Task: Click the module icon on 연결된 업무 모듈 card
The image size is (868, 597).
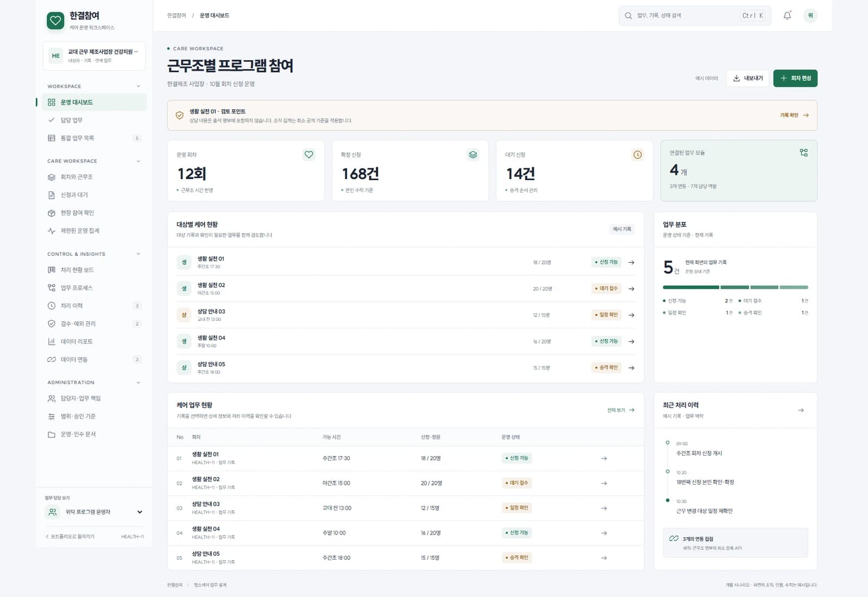Action: 803,153
